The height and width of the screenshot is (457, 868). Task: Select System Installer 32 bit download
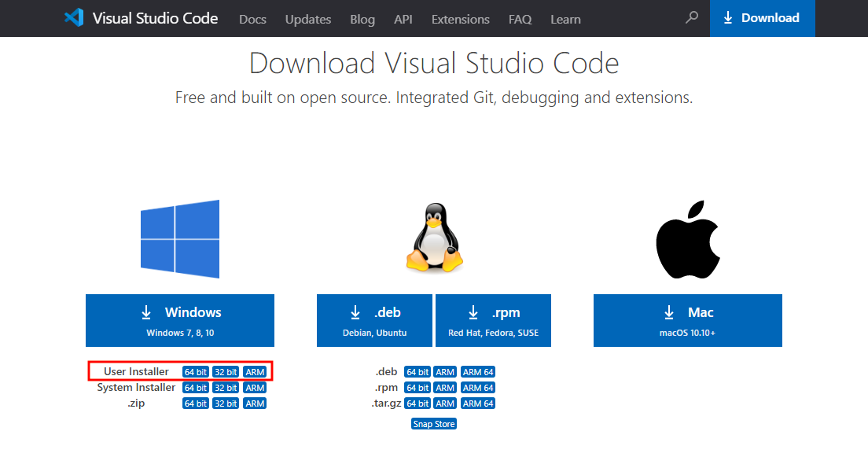coord(225,388)
